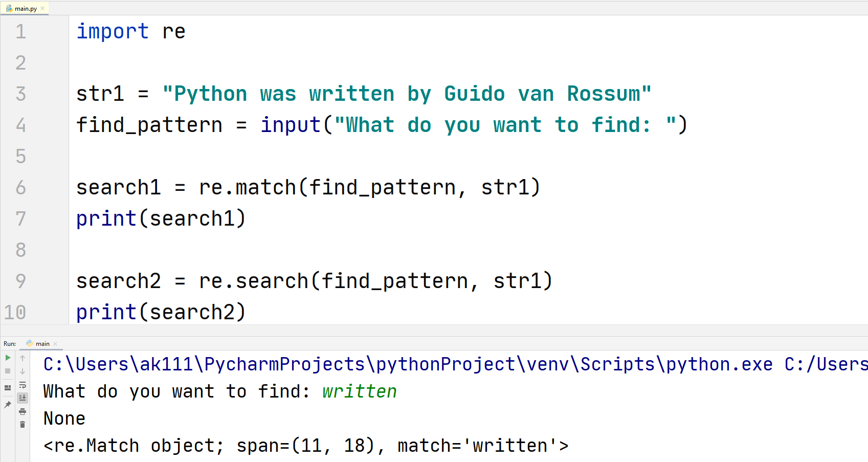This screenshot has width=868, height=462.
Task: Click the Python icon on the Run 'main' tab
Action: [x=31, y=343]
